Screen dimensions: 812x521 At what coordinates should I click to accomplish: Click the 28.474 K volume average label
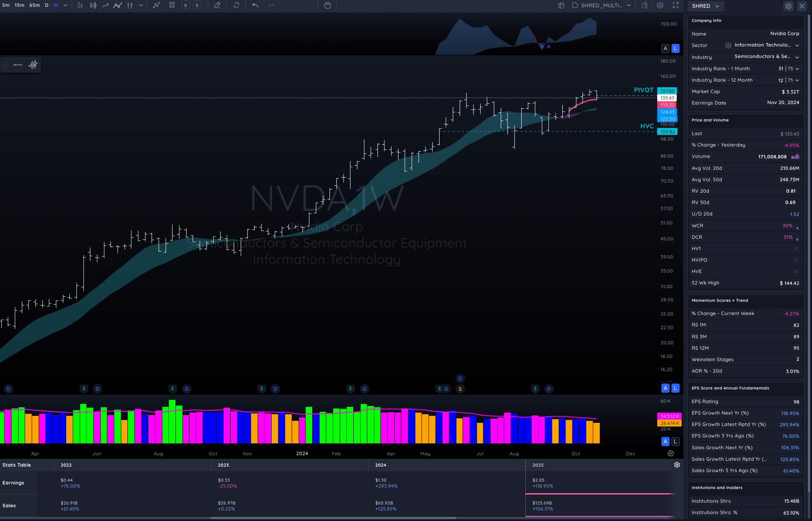669,423
